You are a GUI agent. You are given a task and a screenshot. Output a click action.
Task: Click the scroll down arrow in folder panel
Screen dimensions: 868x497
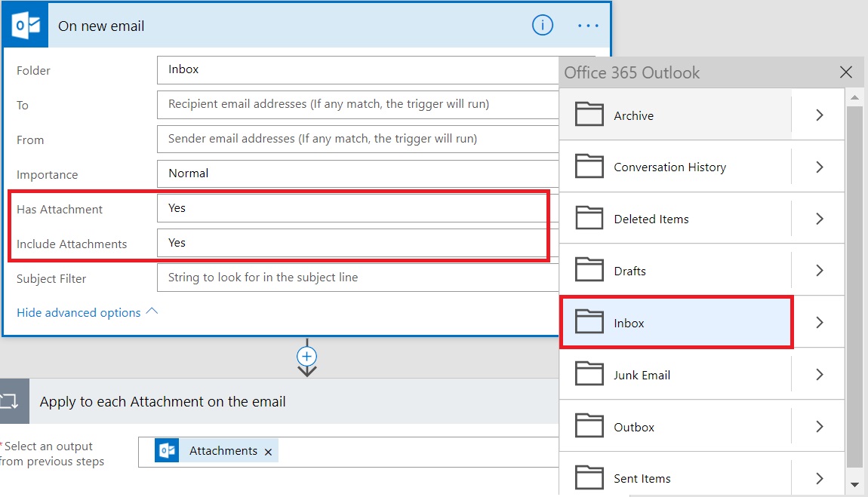(x=854, y=484)
